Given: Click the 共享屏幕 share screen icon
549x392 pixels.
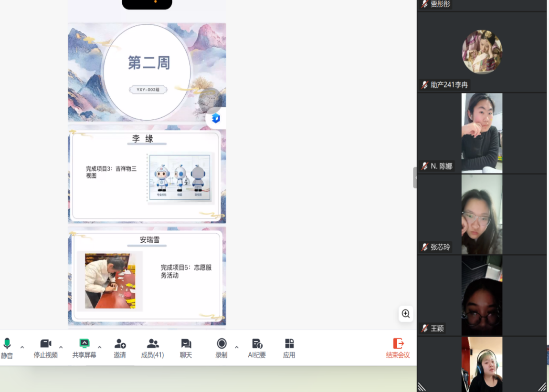Looking at the screenshot, I should coord(84,344).
